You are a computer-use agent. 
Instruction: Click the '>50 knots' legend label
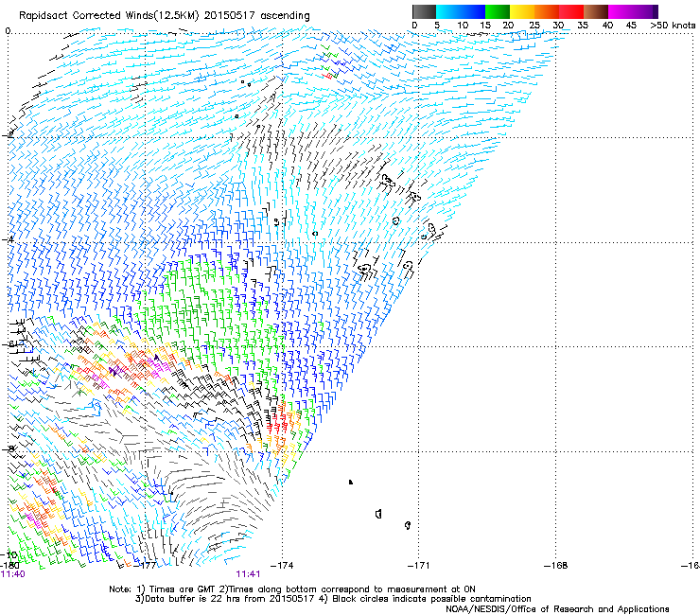pos(673,26)
